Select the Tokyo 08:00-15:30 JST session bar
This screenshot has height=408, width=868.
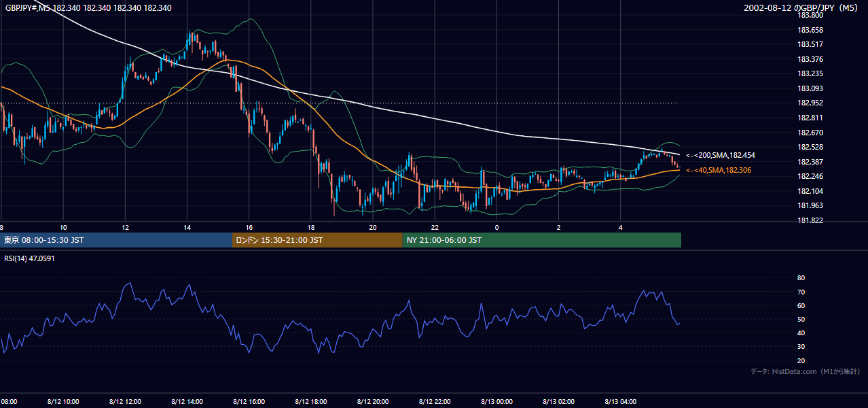pyautogui.click(x=116, y=240)
